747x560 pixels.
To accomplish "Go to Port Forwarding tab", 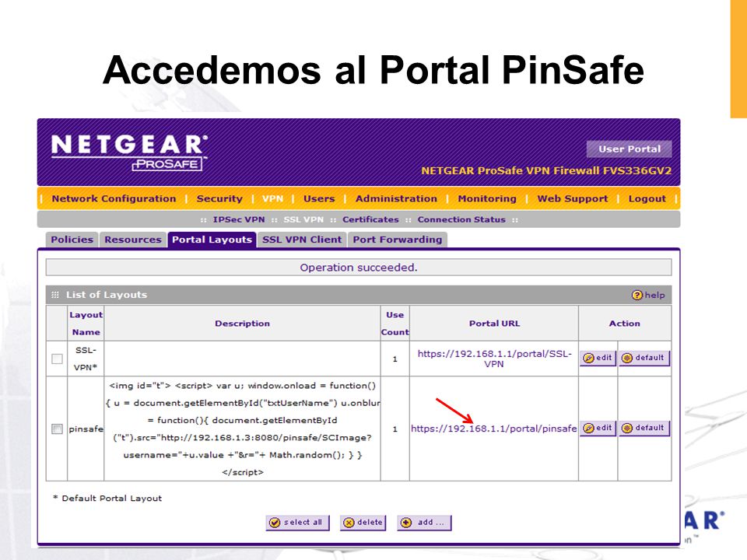I will point(398,240).
